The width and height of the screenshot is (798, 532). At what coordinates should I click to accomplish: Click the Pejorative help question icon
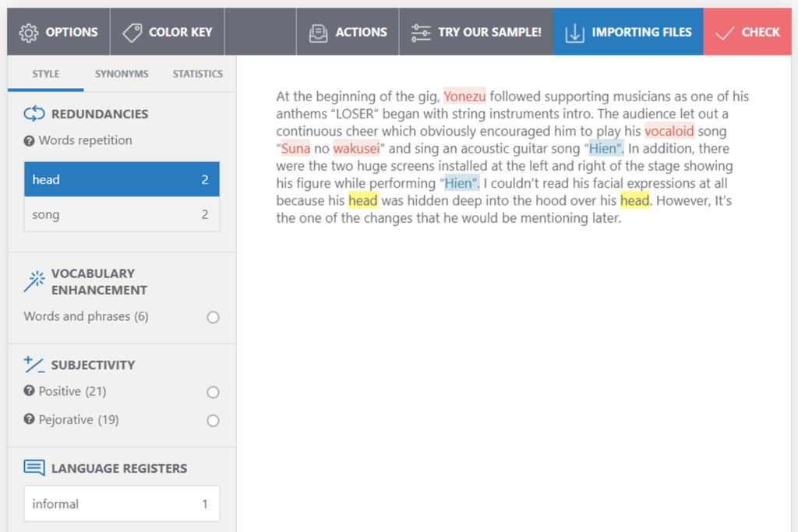click(x=29, y=419)
